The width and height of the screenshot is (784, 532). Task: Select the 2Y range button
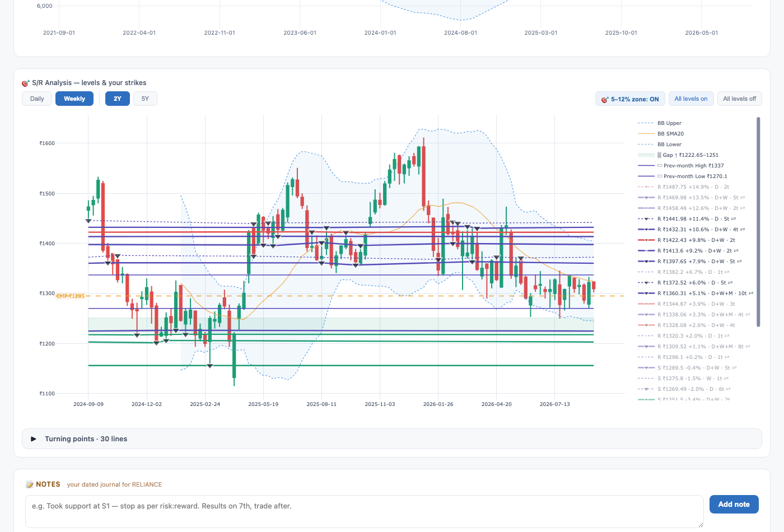point(118,99)
